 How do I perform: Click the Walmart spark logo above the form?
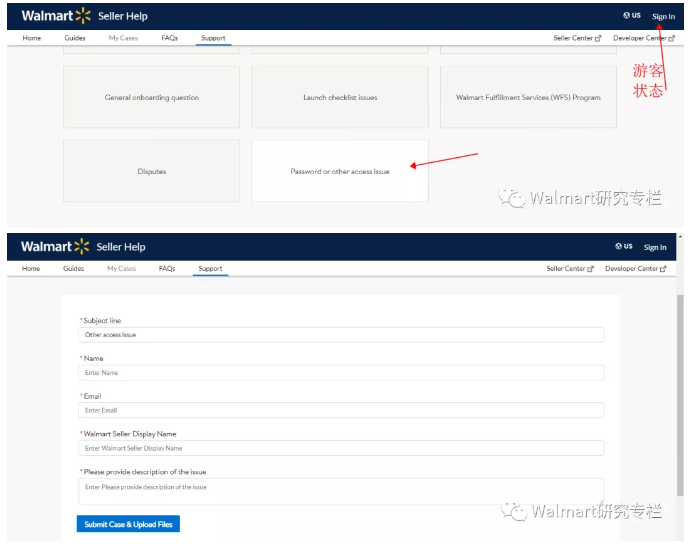(x=82, y=247)
